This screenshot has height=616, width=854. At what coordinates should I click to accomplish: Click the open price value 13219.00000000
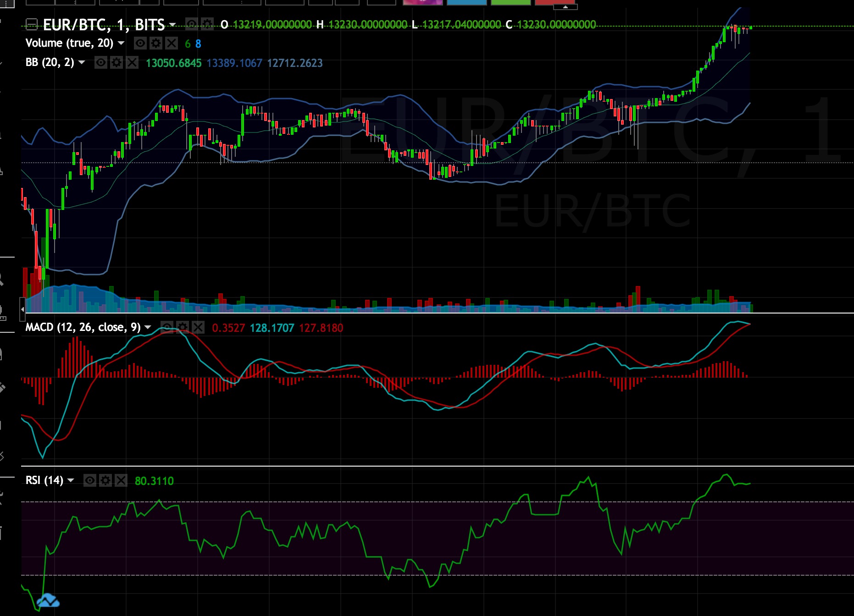(x=272, y=25)
